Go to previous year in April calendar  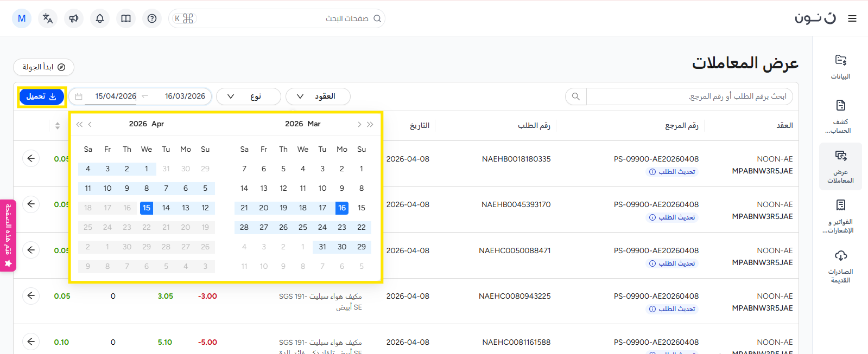[x=79, y=124]
